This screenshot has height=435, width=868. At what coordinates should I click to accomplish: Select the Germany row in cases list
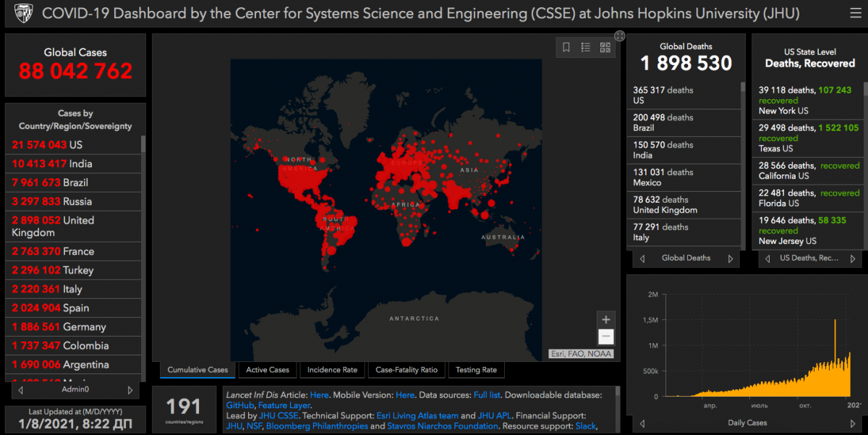tap(73, 326)
